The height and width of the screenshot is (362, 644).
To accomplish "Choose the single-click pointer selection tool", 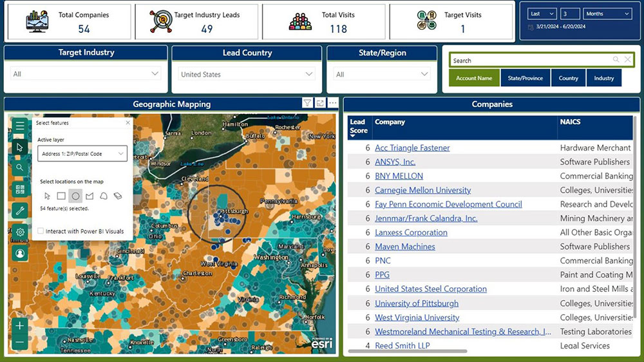I will (47, 196).
